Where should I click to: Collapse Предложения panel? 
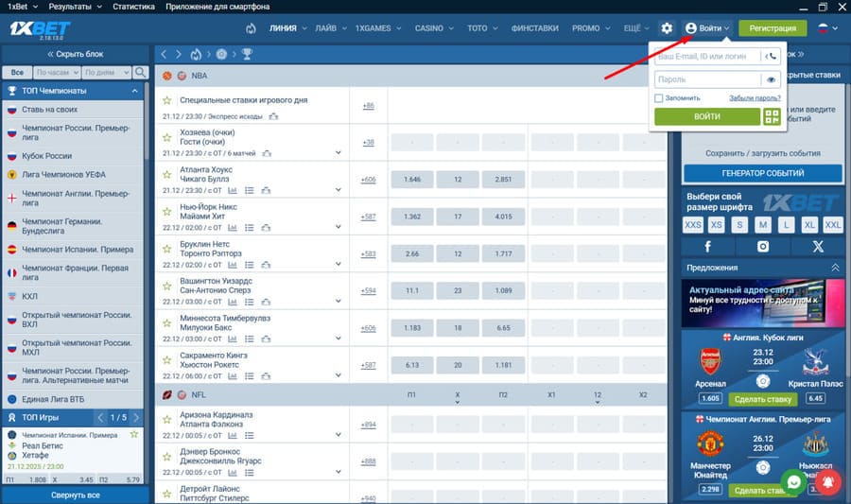coord(835,268)
